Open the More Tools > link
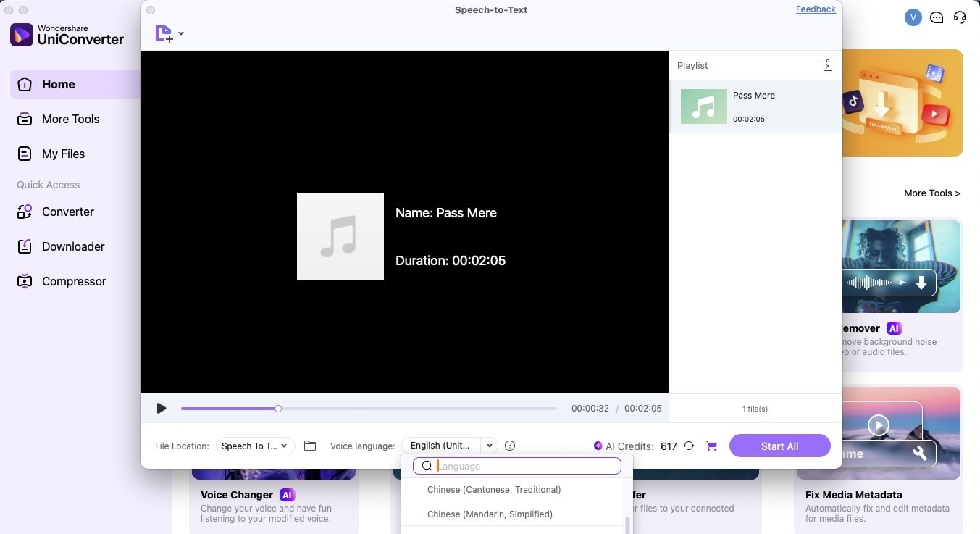This screenshot has height=534, width=980. (x=932, y=193)
